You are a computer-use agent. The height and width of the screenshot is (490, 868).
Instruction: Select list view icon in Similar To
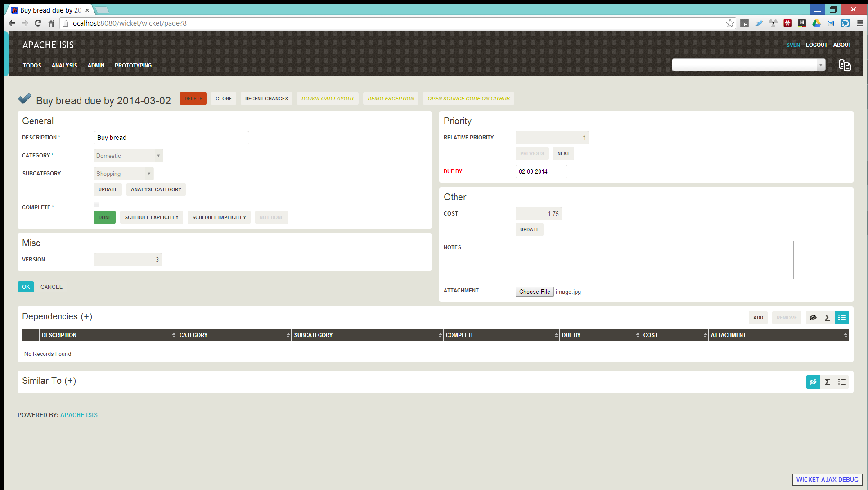point(841,382)
